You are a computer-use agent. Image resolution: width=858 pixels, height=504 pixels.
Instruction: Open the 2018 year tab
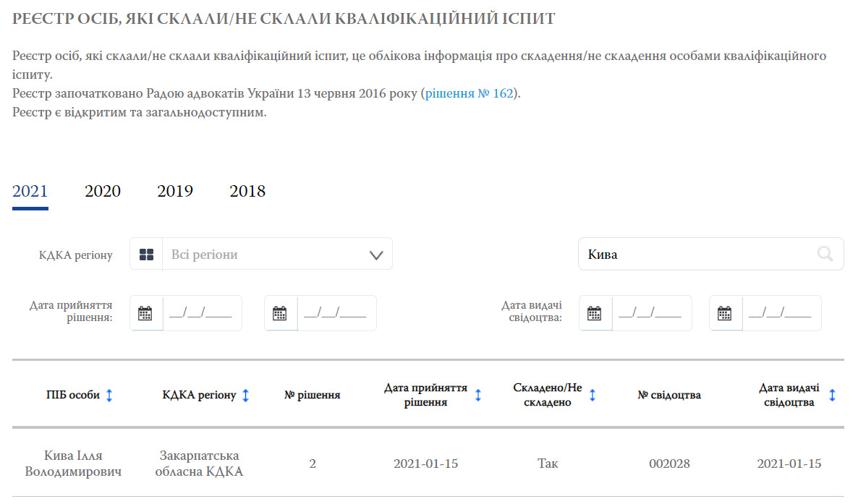pos(247,192)
